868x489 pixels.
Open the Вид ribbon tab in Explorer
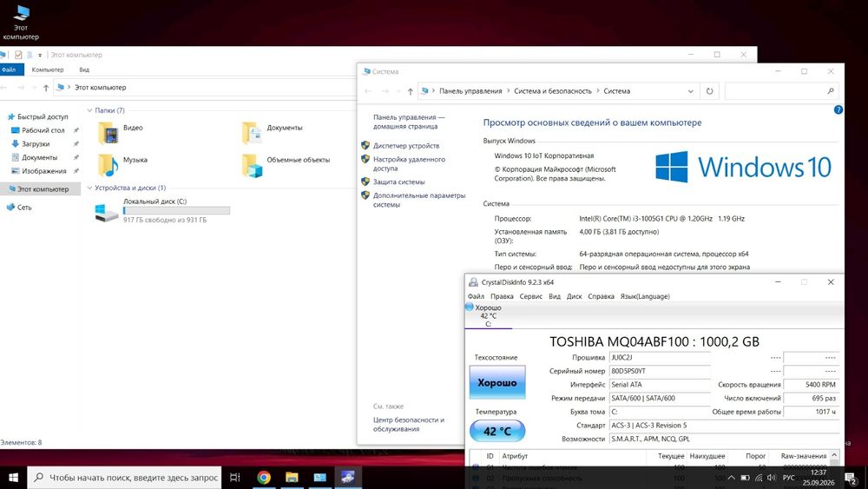pos(84,69)
